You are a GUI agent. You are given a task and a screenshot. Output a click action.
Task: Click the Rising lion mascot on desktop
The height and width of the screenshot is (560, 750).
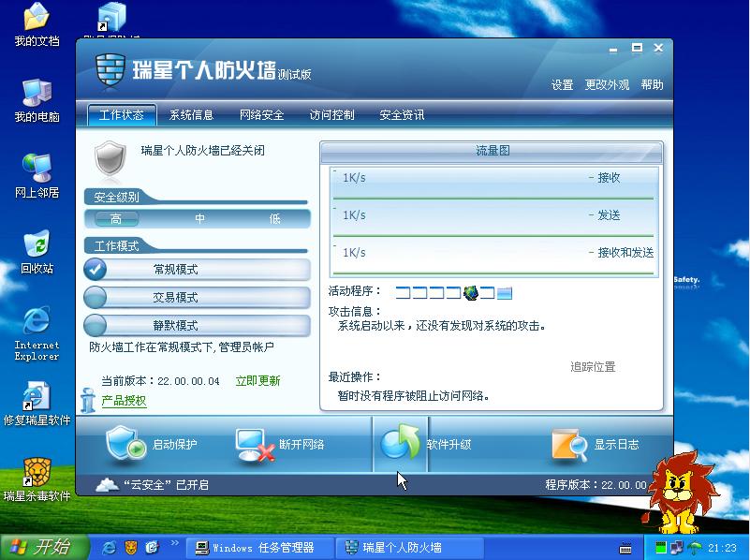pyautogui.click(x=679, y=493)
